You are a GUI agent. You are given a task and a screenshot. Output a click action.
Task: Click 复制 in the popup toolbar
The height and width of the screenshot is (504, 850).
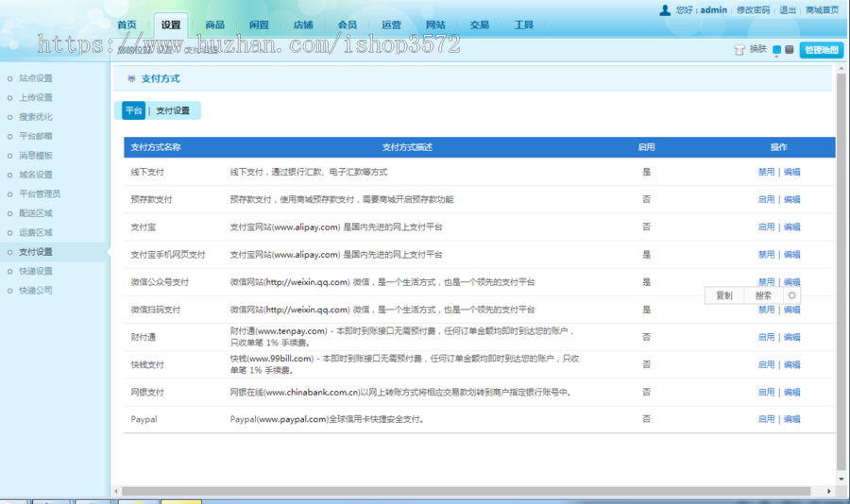point(724,296)
